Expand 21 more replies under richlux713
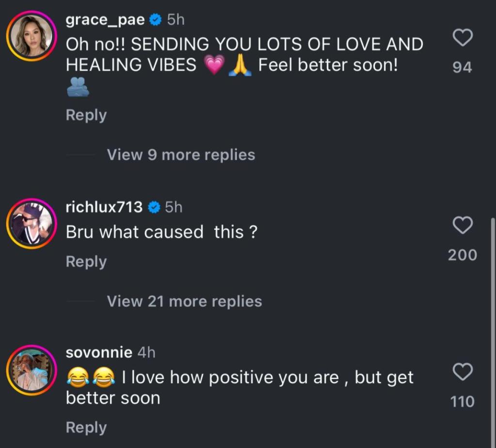 point(184,301)
